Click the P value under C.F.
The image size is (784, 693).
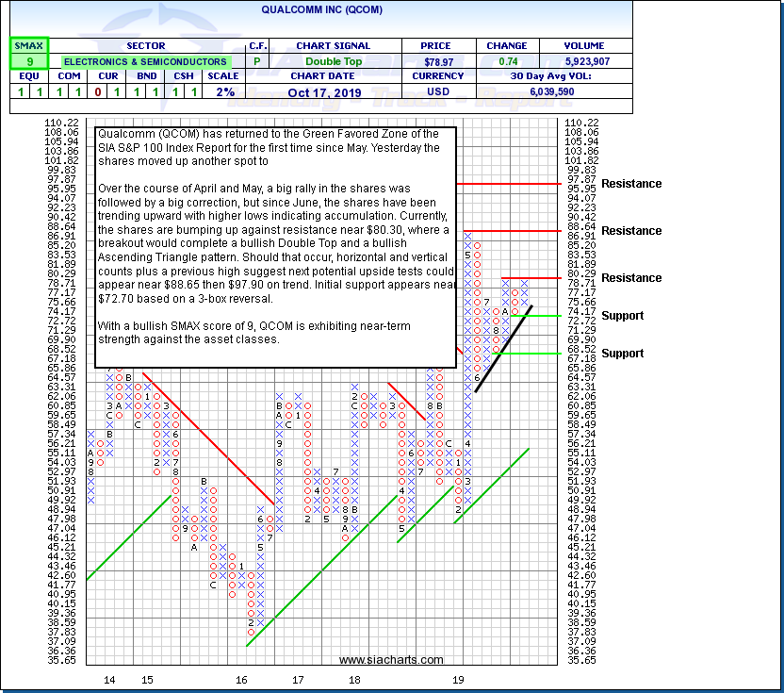(x=257, y=61)
